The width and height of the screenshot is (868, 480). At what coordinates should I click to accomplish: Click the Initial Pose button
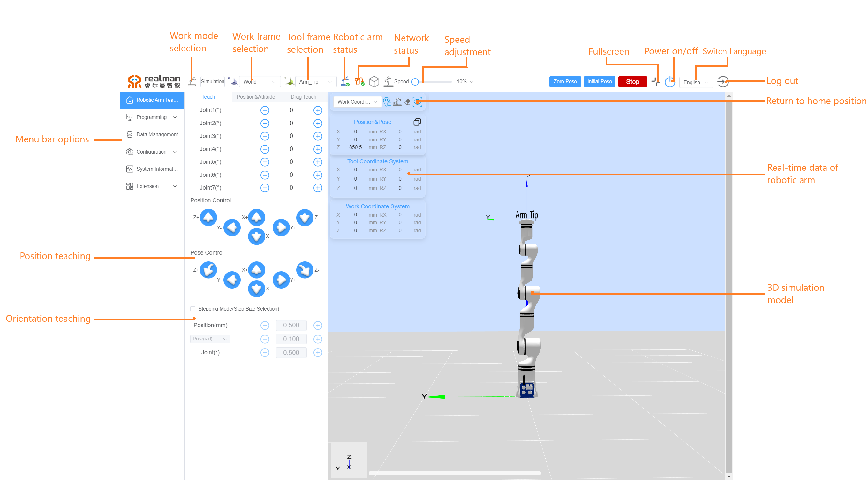click(598, 81)
